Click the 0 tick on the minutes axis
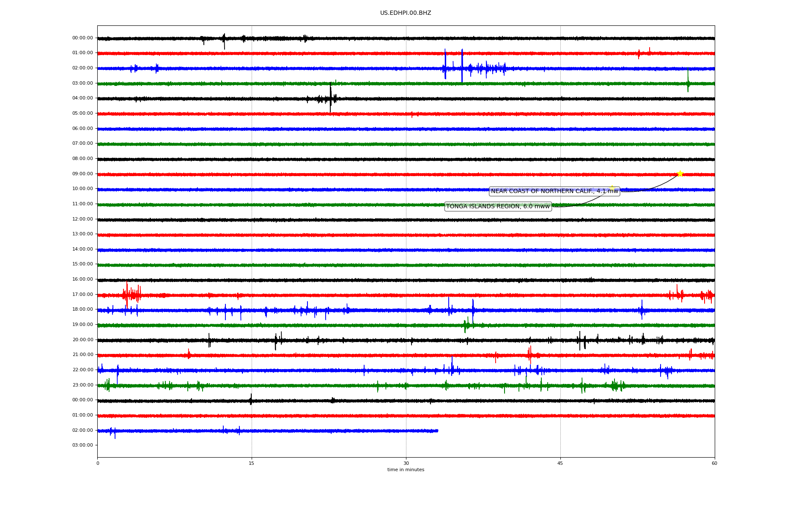Screen dimensions: 812x508 pos(98,464)
